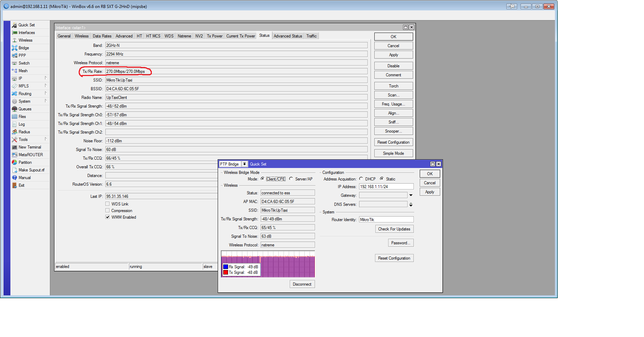Click the Freq. Usage... button
Viewport: 644px width, 337px height.
point(393,104)
